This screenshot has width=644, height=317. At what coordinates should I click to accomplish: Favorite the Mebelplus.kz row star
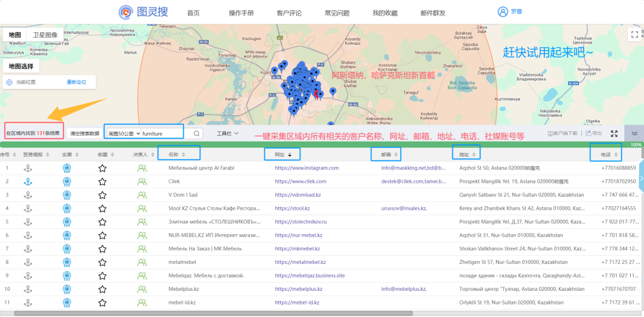[x=103, y=289]
